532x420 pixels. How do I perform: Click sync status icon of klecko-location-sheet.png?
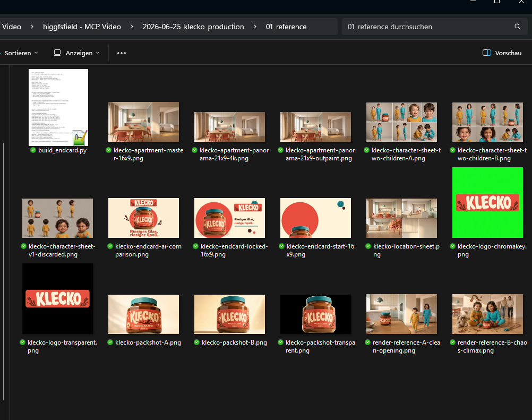pyautogui.click(x=368, y=246)
